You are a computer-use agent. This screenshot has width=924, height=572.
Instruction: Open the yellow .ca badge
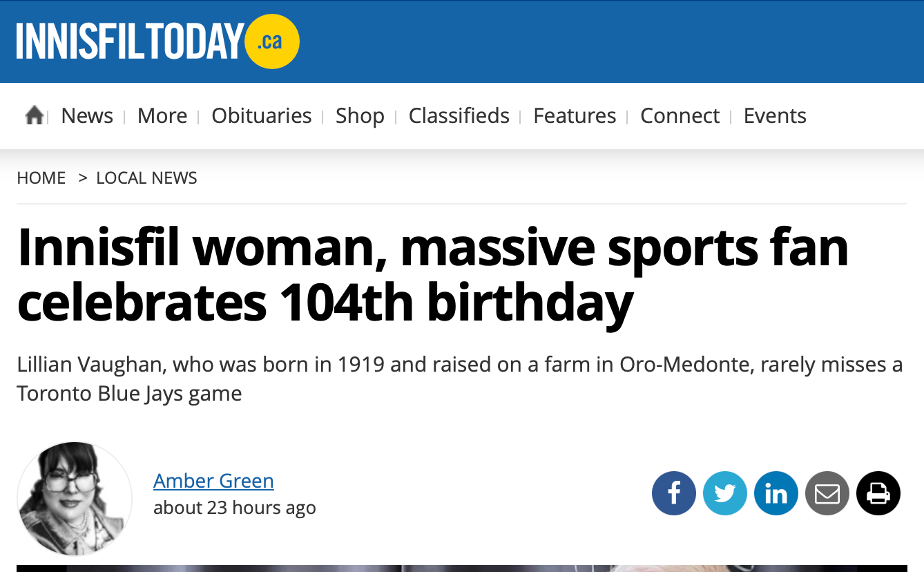pyautogui.click(x=272, y=41)
